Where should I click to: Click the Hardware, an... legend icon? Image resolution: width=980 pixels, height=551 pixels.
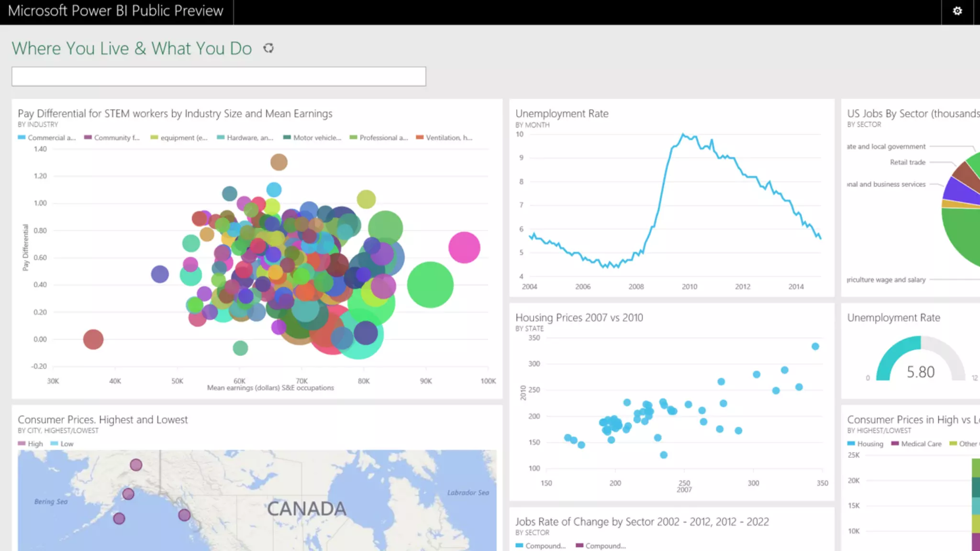[221, 137]
